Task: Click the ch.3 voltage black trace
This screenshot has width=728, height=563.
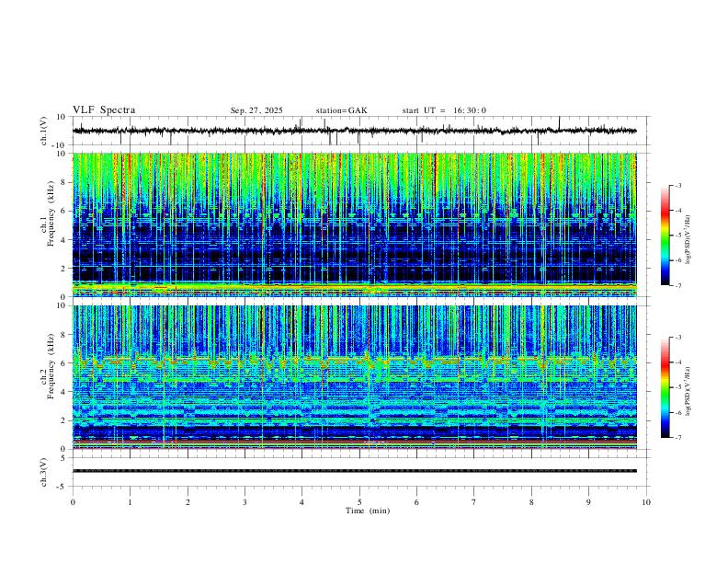Action: point(355,471)
